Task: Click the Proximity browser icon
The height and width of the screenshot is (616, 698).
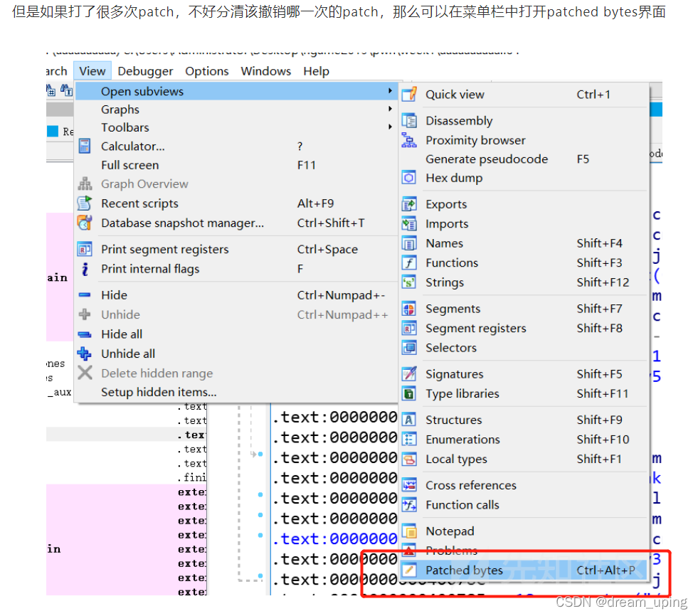Action: (409, 140)
